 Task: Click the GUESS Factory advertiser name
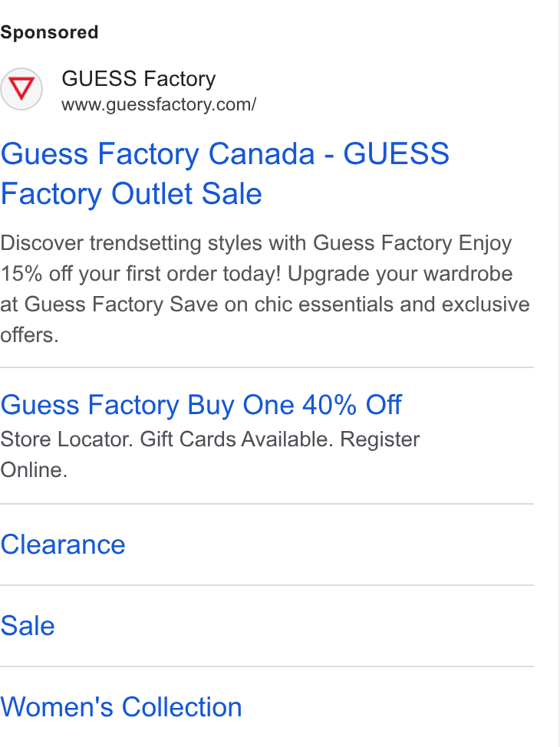tap(139, 78)
